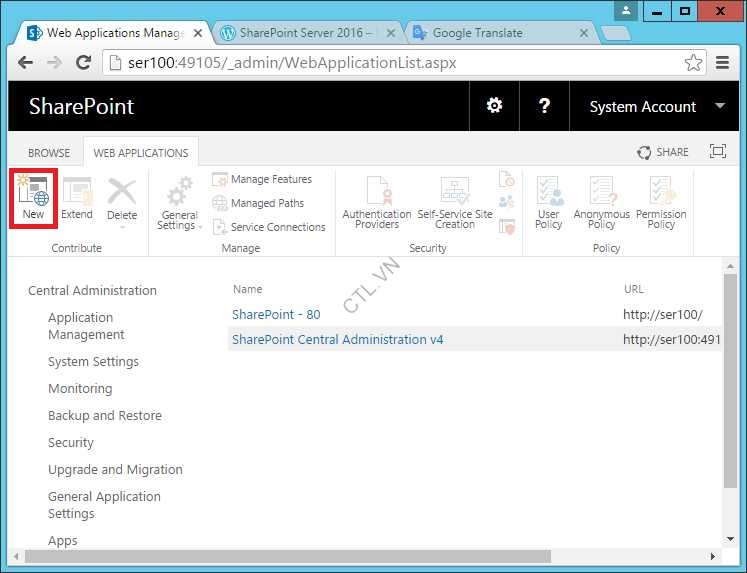Screen dimensions: 747x573
Task: Click the Delete ribbon icon
Action: 122,197
